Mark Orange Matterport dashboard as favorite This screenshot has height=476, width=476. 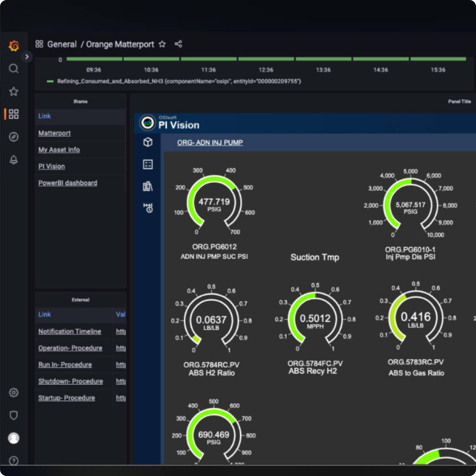tap(162, 44)
